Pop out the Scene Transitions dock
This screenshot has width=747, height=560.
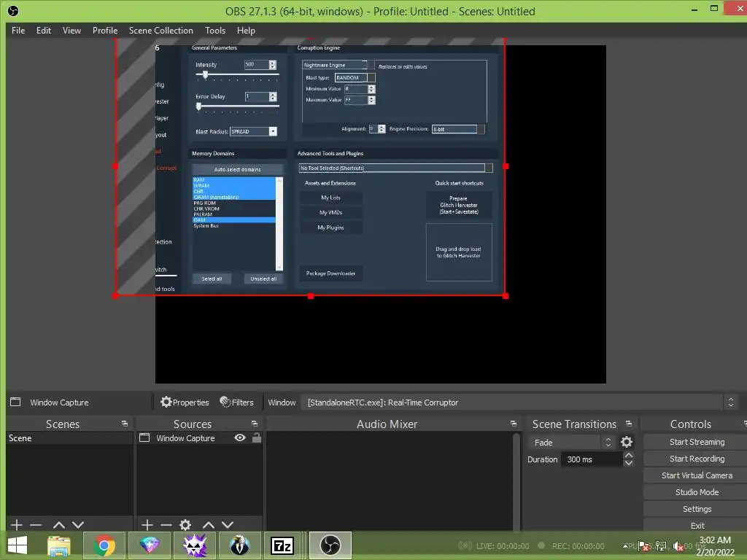pos(629,424)
